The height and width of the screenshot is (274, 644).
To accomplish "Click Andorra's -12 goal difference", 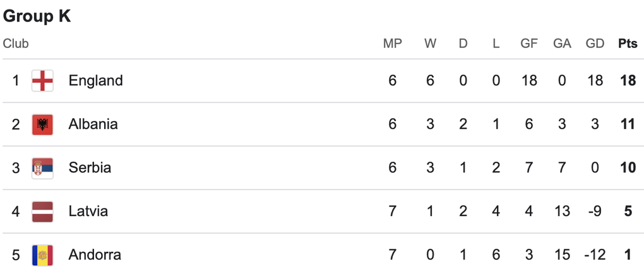I will pos(594,255).
